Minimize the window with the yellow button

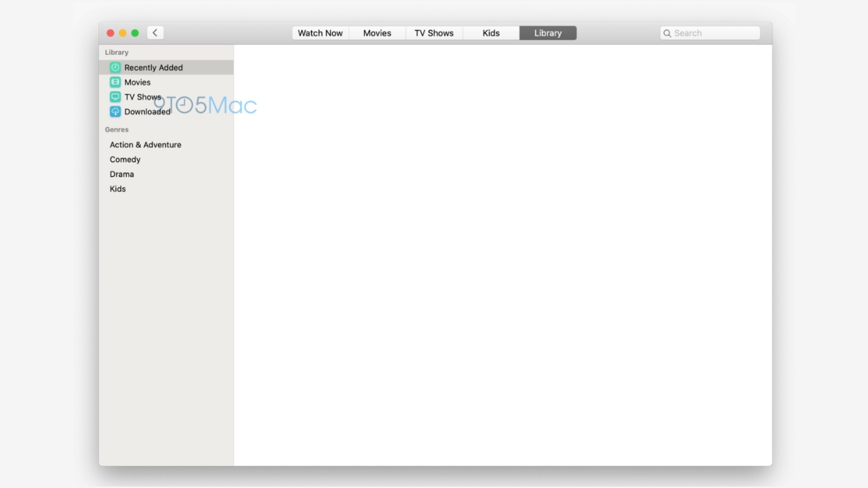pyautogui.click(x=123, y=33)
